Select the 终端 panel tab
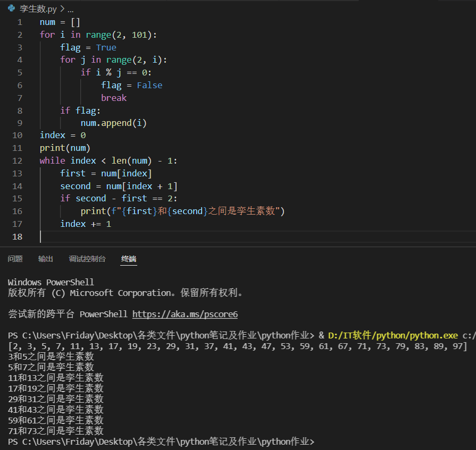The width and height of the screenshot is (476, 450). (128, 259)
